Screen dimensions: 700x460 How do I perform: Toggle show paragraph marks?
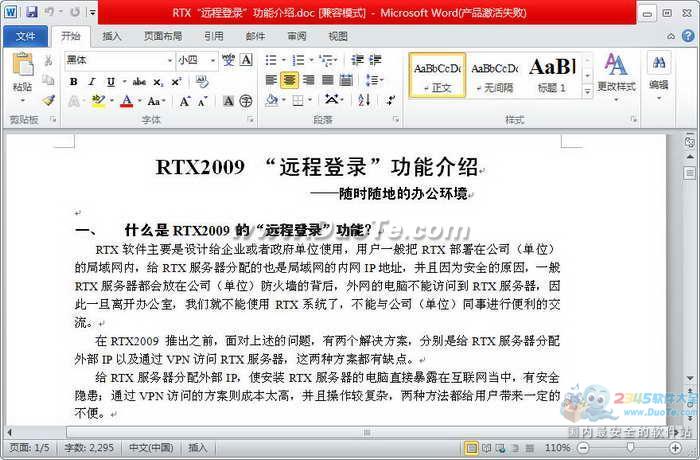[390, 100]
